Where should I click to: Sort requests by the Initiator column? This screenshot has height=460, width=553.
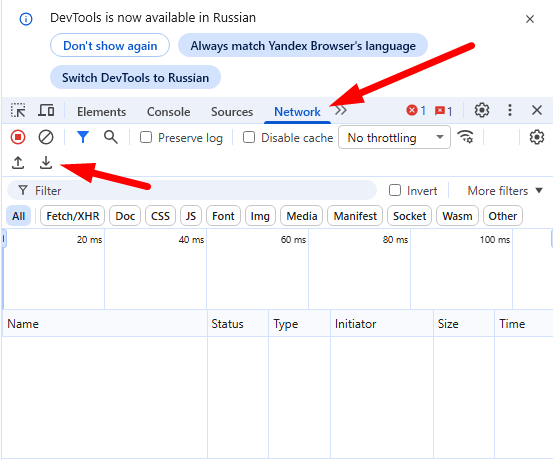click(x=382, y=323)
